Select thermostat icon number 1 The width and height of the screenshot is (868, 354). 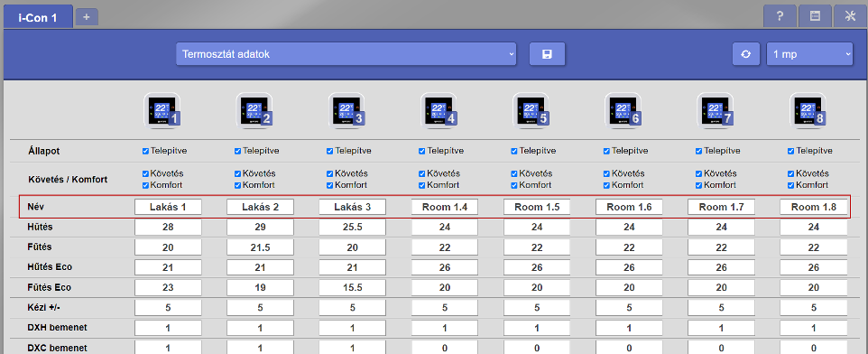coord(162,111)
